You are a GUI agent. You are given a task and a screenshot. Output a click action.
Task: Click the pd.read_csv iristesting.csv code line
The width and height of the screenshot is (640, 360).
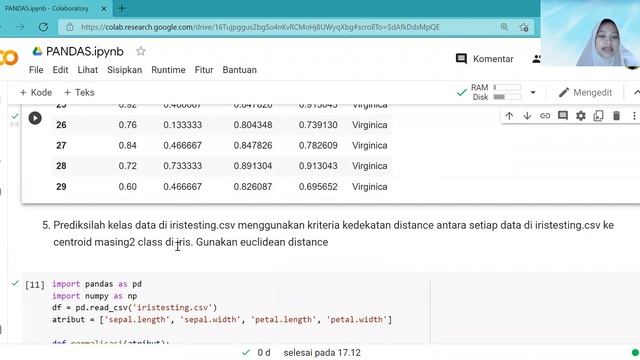[x=134, y=307]
